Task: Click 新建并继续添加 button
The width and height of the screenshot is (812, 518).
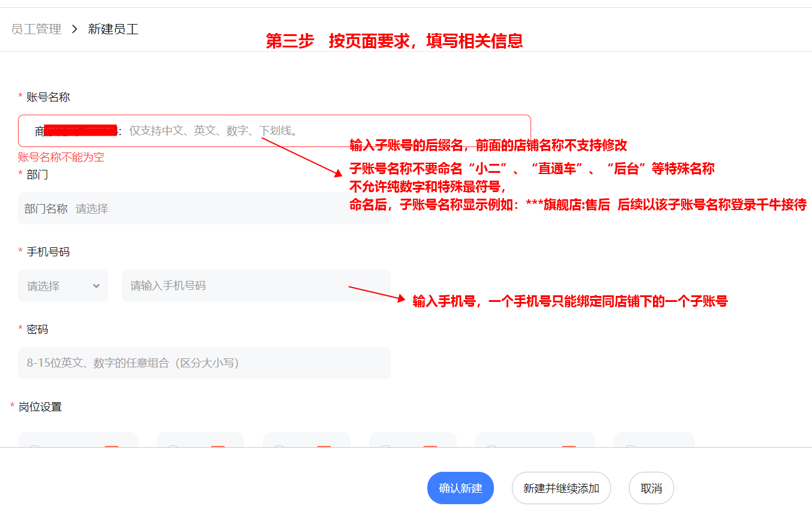Action: click(x=561, y=488)
